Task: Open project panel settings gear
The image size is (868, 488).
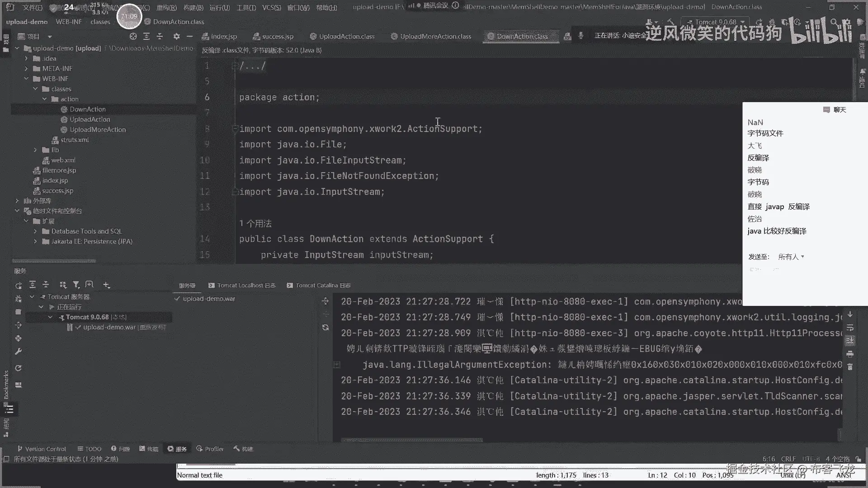Action: [176, 36]
